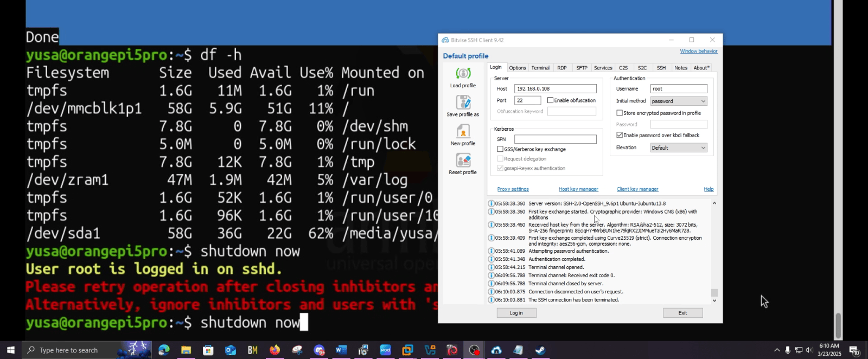Open the Host key manager link
The image size is (868, 359).
[x=578, y=189]
